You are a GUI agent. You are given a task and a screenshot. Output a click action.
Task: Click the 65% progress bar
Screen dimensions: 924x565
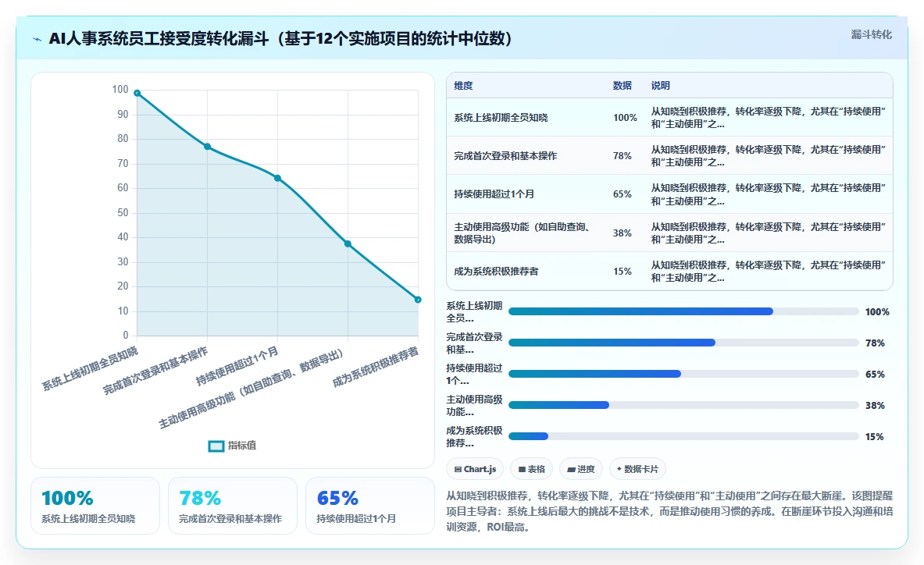(683, 374)
